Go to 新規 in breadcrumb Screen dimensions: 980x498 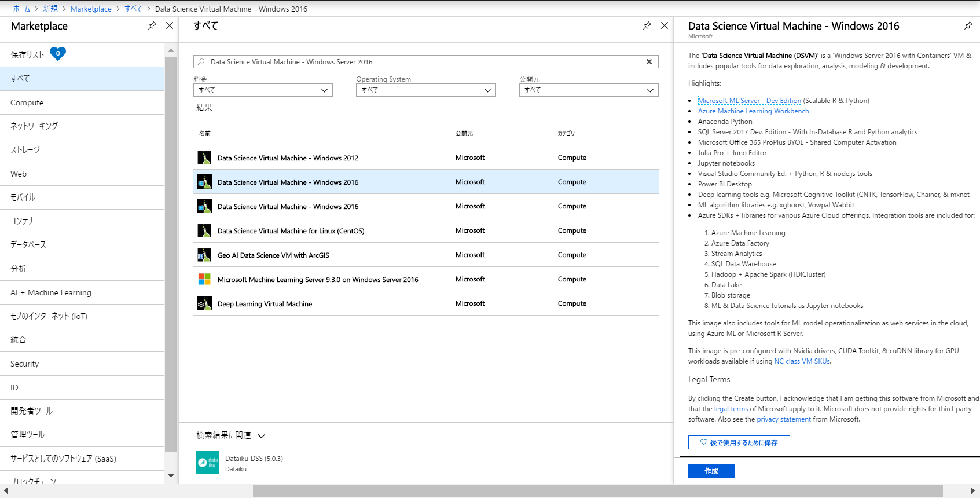(x=50, y=9)
